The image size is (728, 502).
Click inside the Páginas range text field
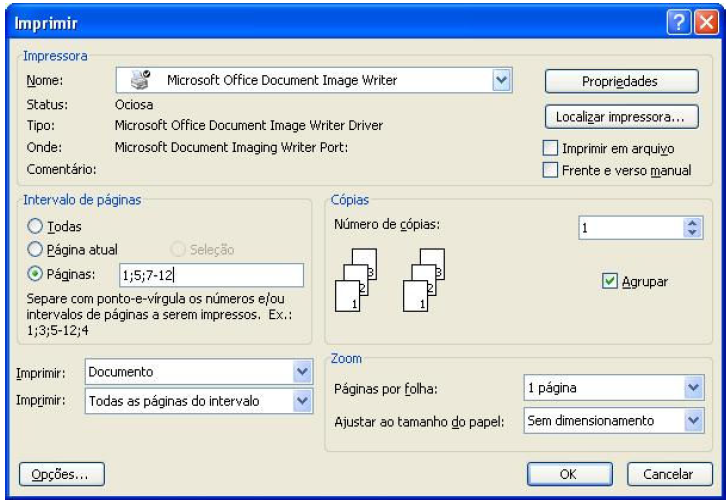tap(210, 275)
